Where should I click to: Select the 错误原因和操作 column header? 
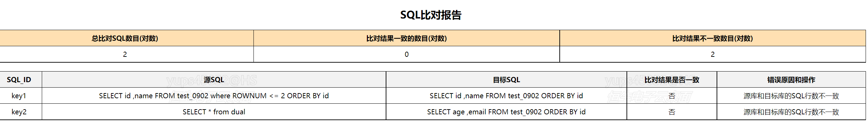pos(791,80)
